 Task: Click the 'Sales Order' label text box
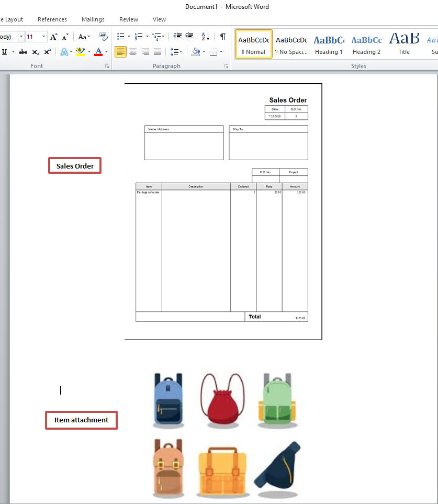(x=75, y=166)
